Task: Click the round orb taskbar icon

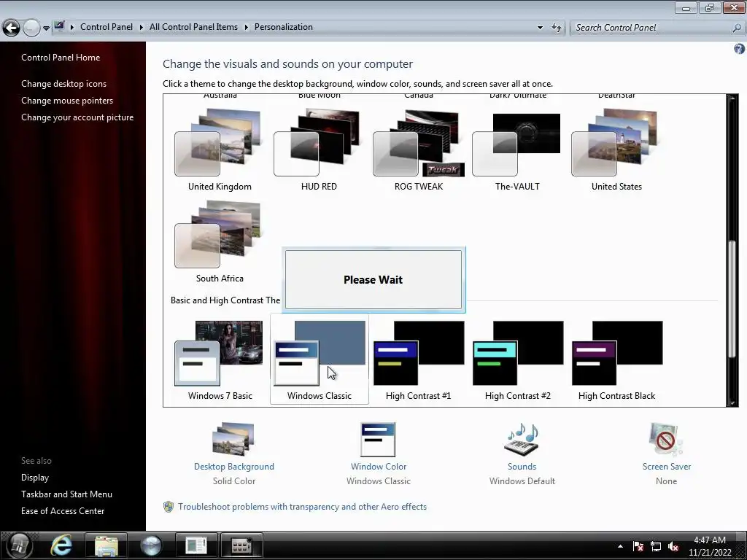Action: pyautogui.click(x=151, y=545)
